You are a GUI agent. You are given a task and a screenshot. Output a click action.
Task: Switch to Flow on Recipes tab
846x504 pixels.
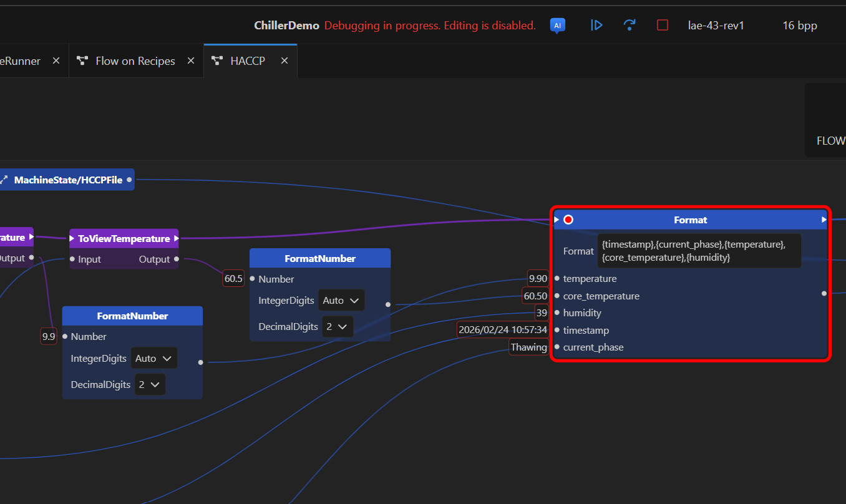135,61
